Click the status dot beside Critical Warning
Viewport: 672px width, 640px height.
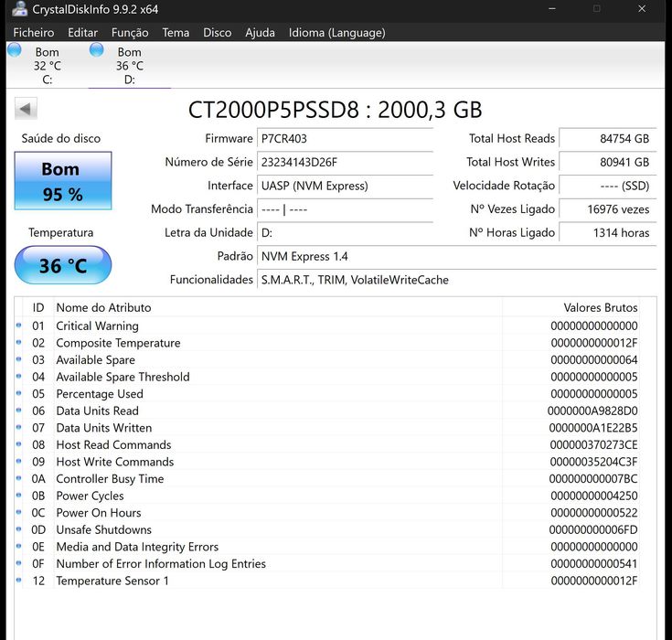[18, 325]
